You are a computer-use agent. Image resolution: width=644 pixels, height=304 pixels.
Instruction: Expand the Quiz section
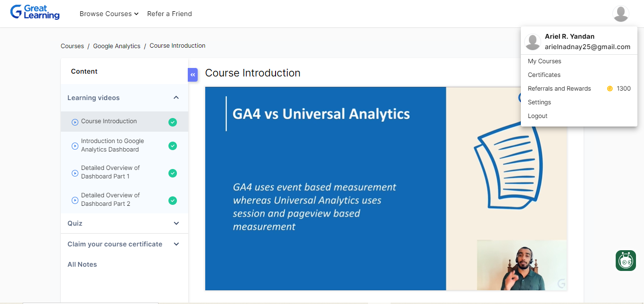(176, 223)
